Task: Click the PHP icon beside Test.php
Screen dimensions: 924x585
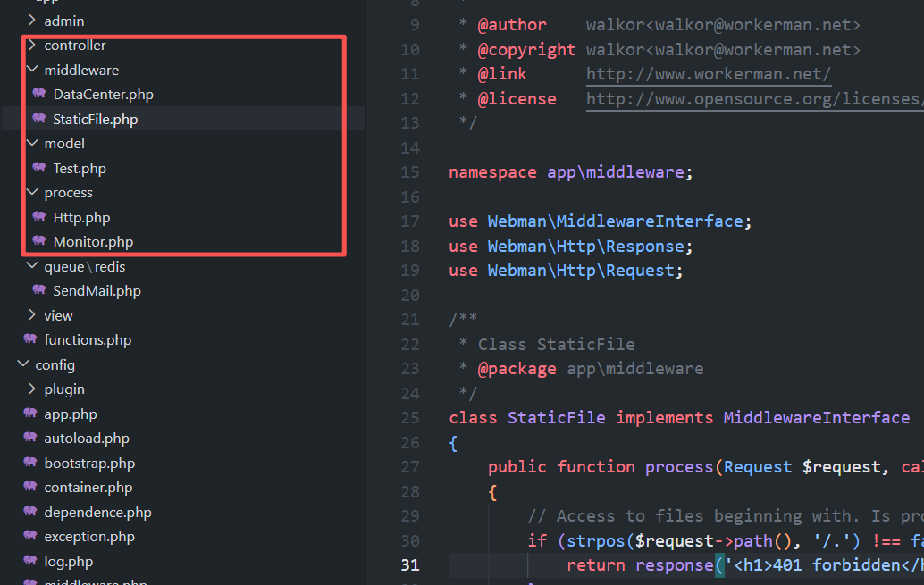Action: tap(39, 168)
